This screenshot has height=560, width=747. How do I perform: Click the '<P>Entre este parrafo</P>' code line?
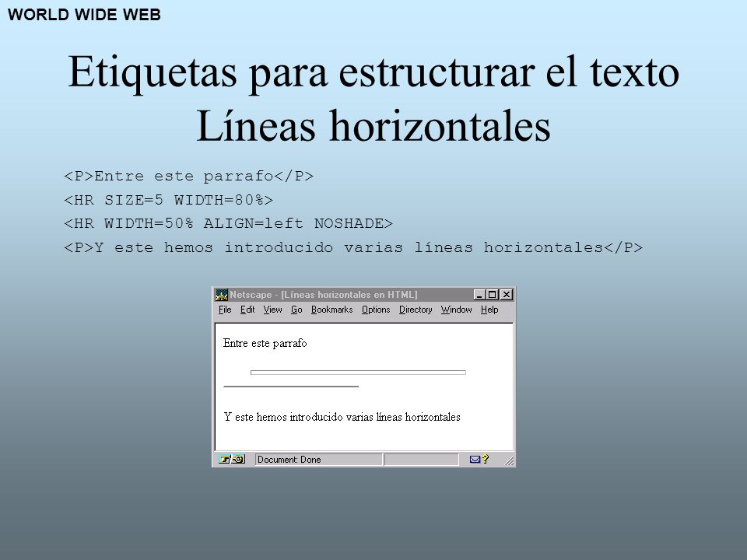(188, 177)
